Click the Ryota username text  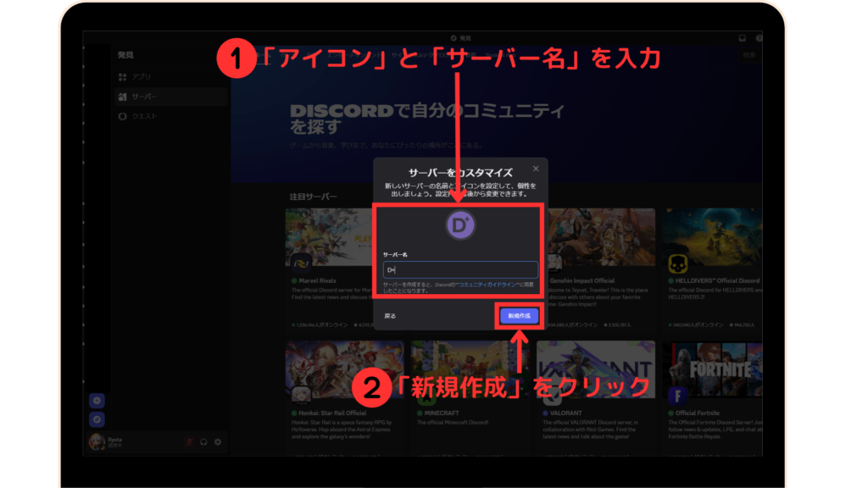114,440
